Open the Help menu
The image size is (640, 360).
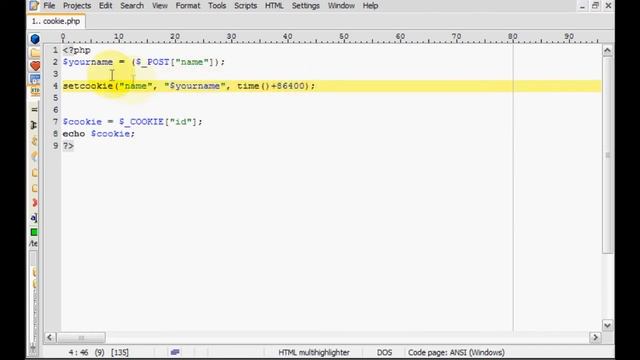pyautogui.click(x=370, y=6)
